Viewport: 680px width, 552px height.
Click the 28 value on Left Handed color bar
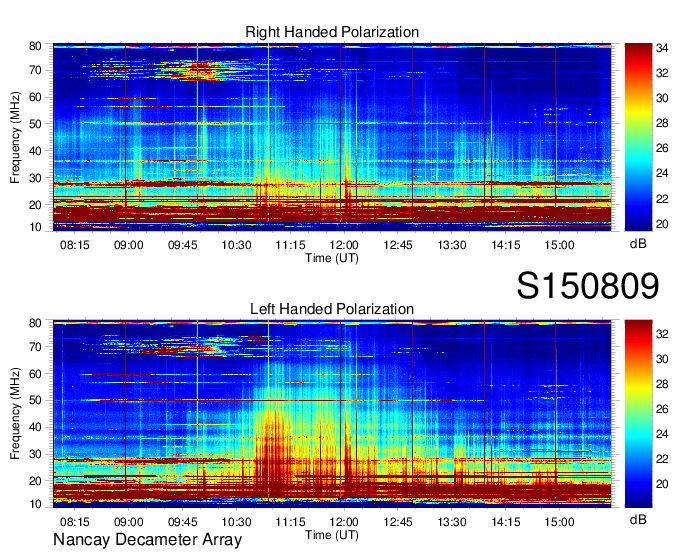tap(662, 384)
